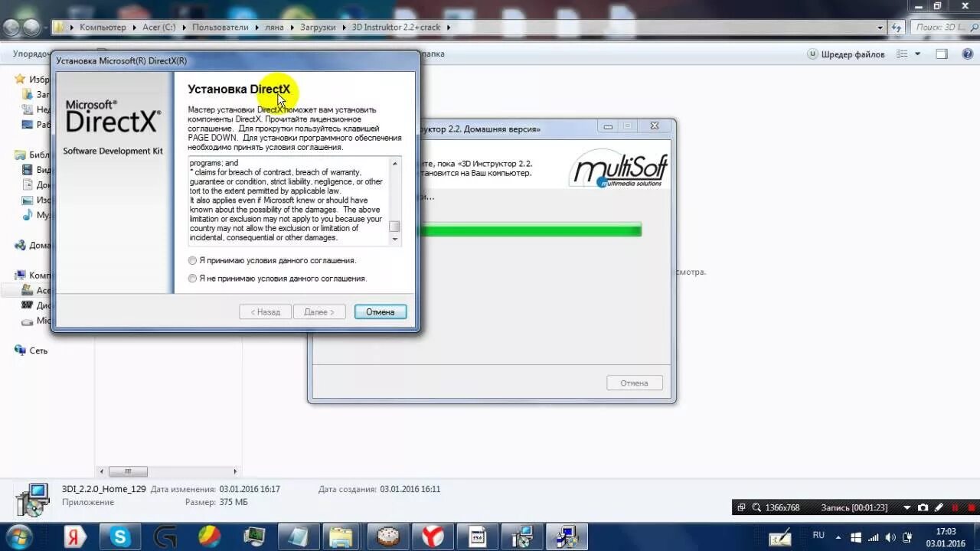Screen dimensions: 980x551
Task: Open the address bar history dropdown
Action: [x=881, y=27]
